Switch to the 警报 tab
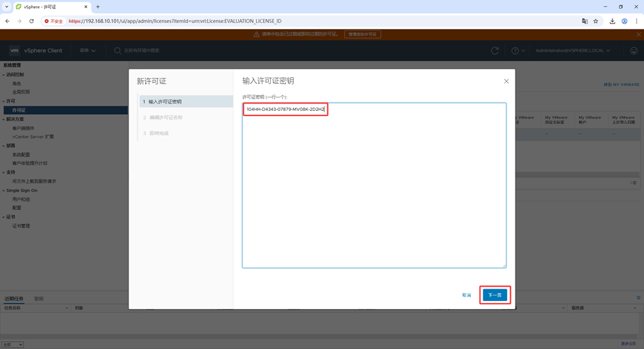This screenshot has height=349, width=644. [x=39, y=298]
